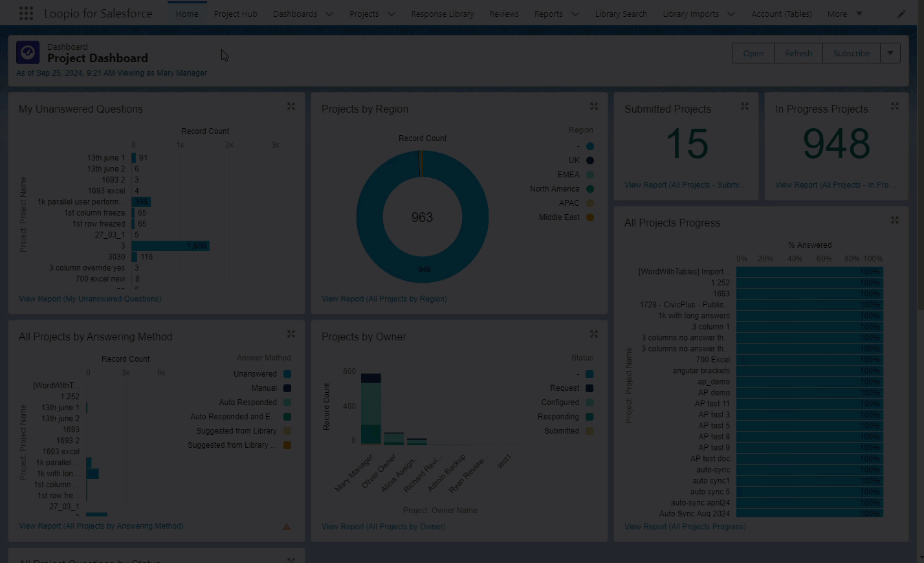The height and width of the screenshot is (563, 924).
Task: Click the Subscribe button
Action: (x=852, y=53)
